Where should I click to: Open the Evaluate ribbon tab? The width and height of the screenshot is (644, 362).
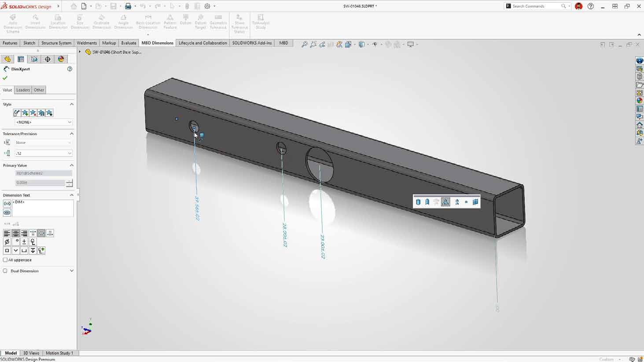(129, 43)
